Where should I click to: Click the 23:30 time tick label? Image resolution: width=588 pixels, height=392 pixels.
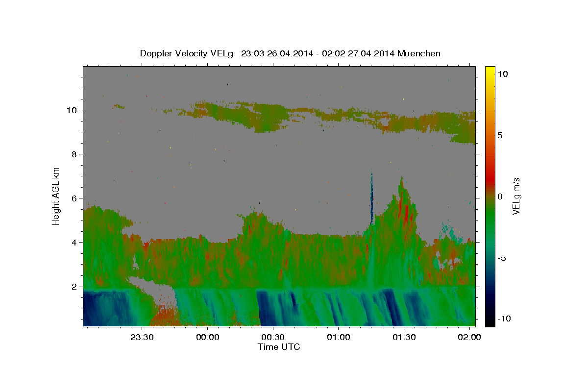pos(142,337)
